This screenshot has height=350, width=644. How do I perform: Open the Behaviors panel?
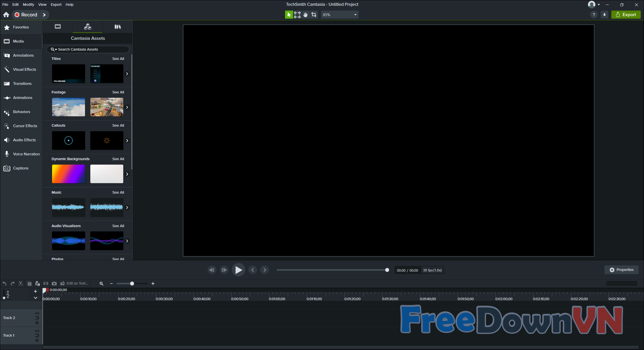click(x=21, y=112)
